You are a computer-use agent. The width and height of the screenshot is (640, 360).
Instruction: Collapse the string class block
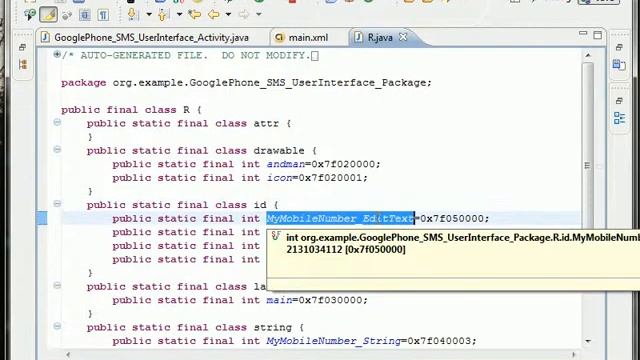pyautogui.click(x=57, y=326)
